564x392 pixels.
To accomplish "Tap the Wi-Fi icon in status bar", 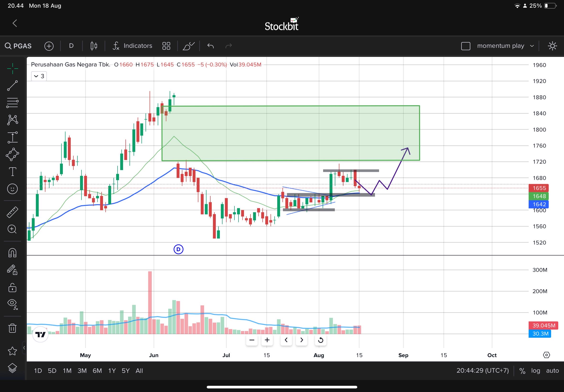I will [517, 6].
